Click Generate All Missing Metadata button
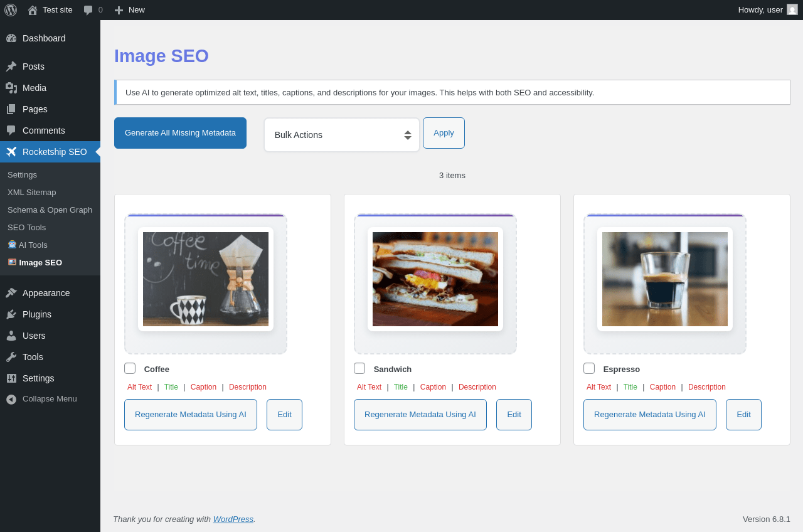The image size is (803, 532). coord(180,133)
